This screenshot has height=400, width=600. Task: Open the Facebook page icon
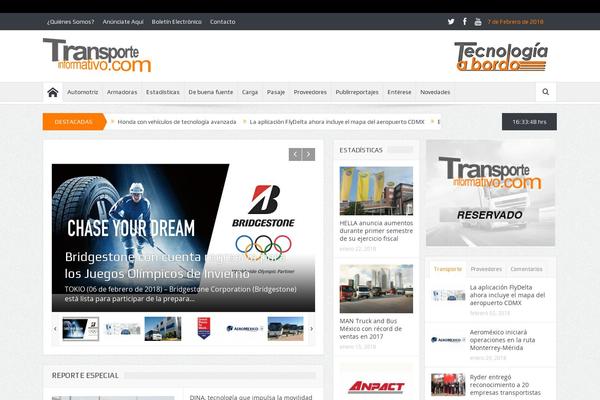pos(465,21)
